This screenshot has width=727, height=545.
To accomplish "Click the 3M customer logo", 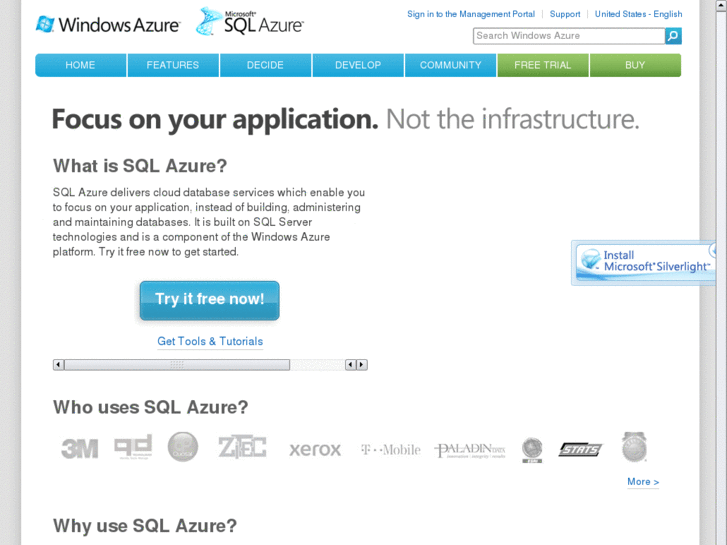I will tap(80, 449).
